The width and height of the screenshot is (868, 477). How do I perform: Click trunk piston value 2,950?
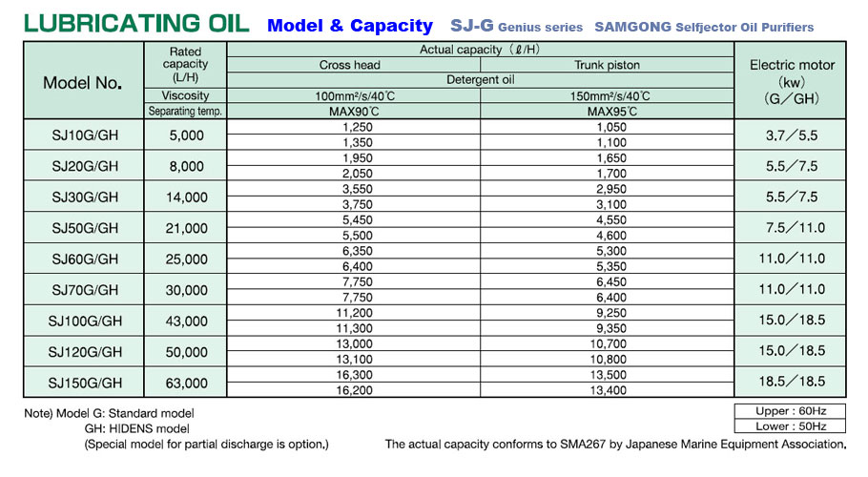coord(611,189)
